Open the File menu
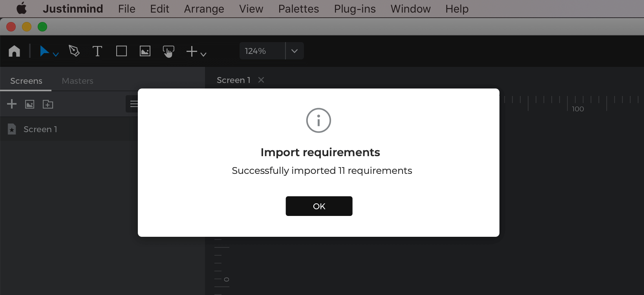The height and width of the screenshot is (295, 644). click(127, 9)
